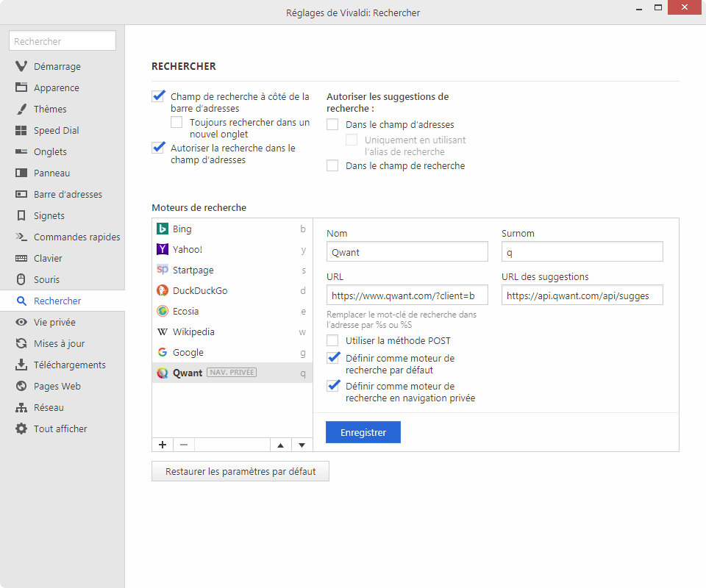Add a new search engine with plus
The image size is (706, 588).
click(163, 445)
